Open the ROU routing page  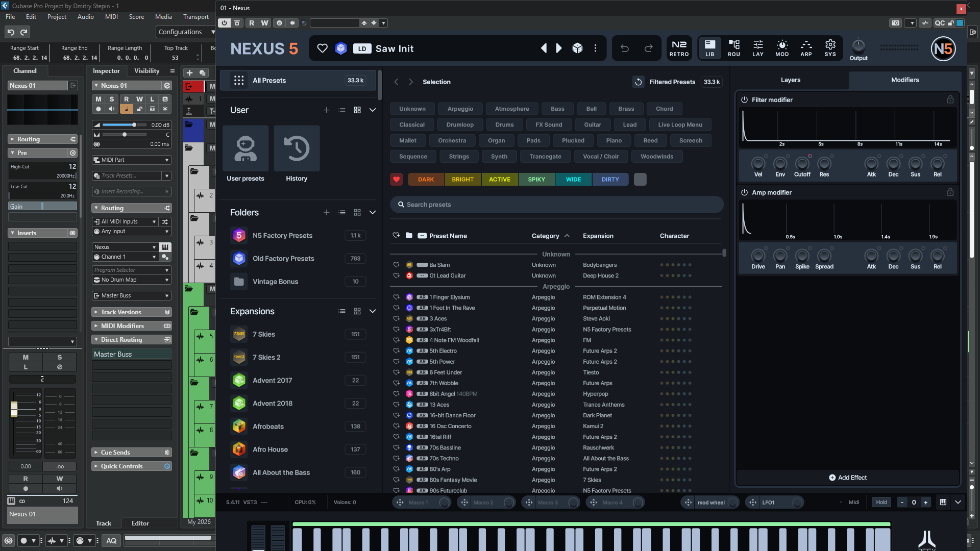click(x=734, y=48)
